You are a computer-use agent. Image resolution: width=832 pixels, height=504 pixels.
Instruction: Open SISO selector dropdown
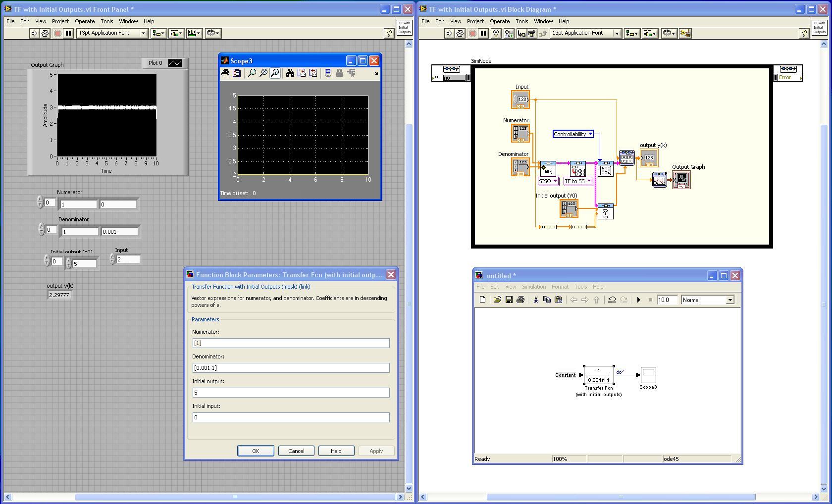548,181
